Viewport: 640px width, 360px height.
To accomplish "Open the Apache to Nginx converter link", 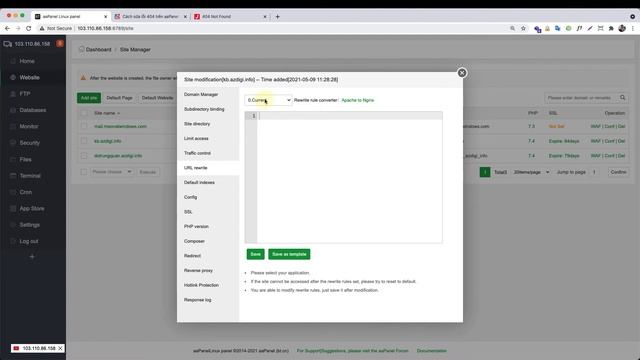I will coord(358,100).
